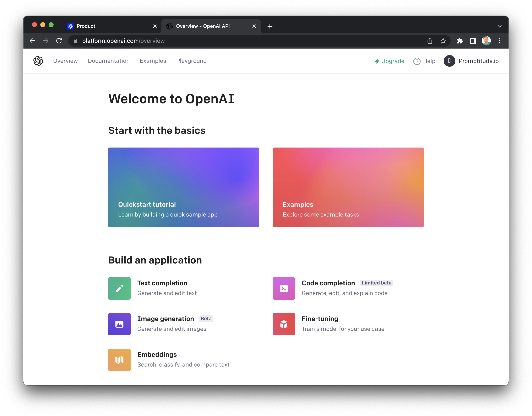This screenshot has height=416, width=532.
Task: Open the Embeddings orange icon
Action: coord(119,360)
